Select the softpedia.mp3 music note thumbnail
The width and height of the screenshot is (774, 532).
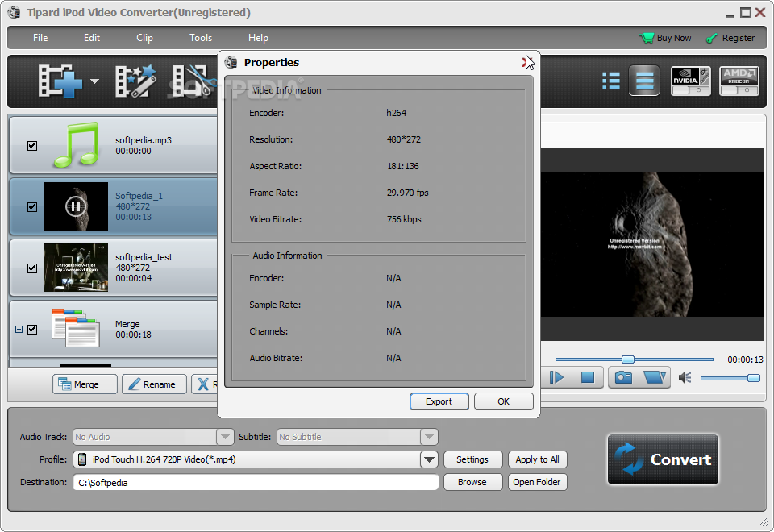[76, 145]
